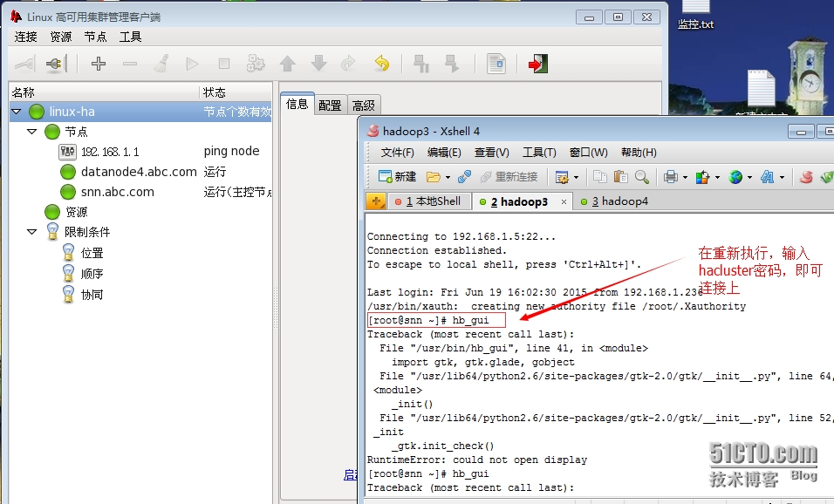
Task: Open dropdown arrow next to font icon
Action: coord(782,178)
